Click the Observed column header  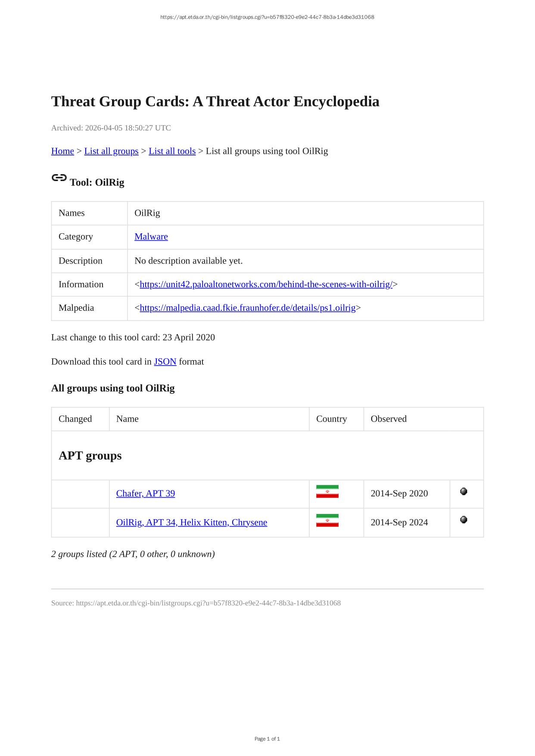click(x=388, y=419)
